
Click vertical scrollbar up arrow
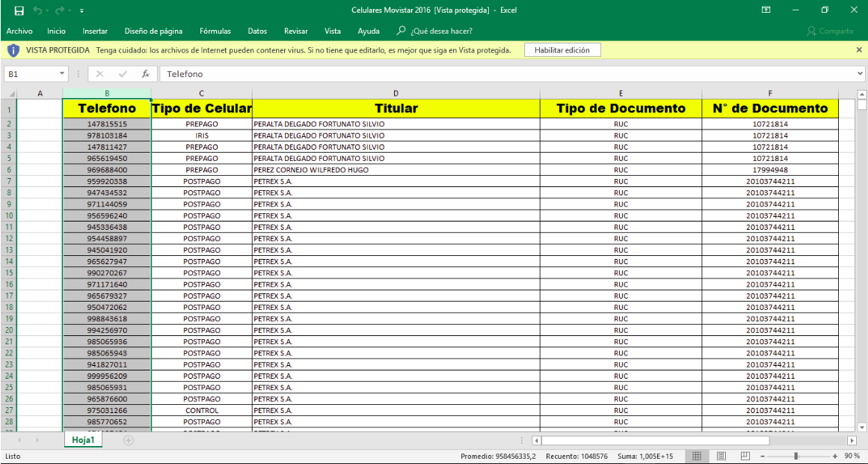tap(861, 94)
